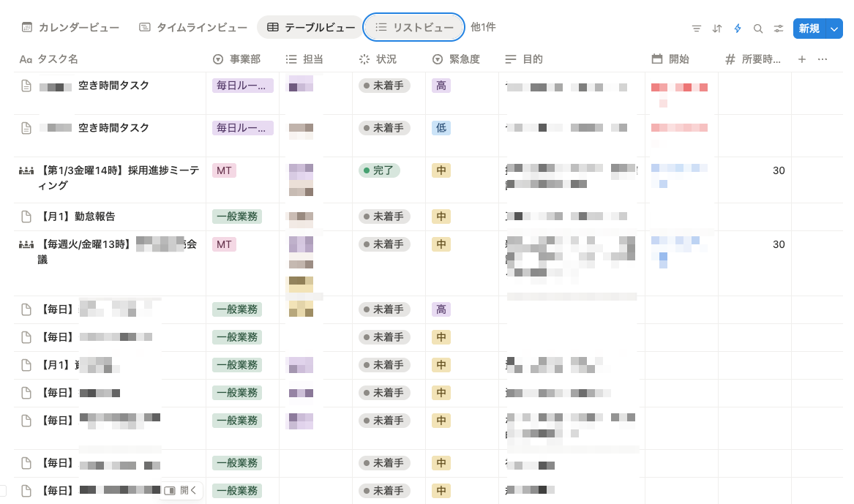Open the 開始 column header menu
Screen dimensions: 854x504
pos(681,59)
